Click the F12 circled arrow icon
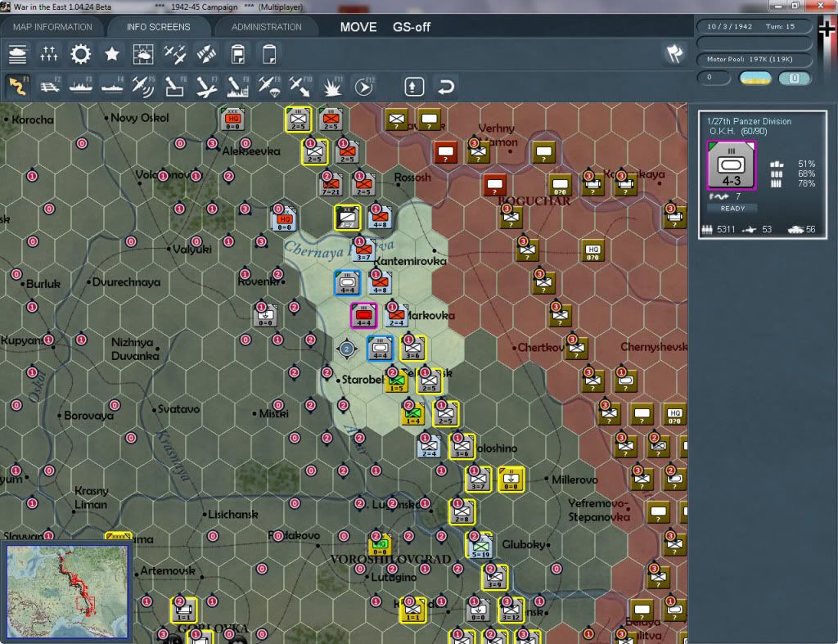 (364, 86)
